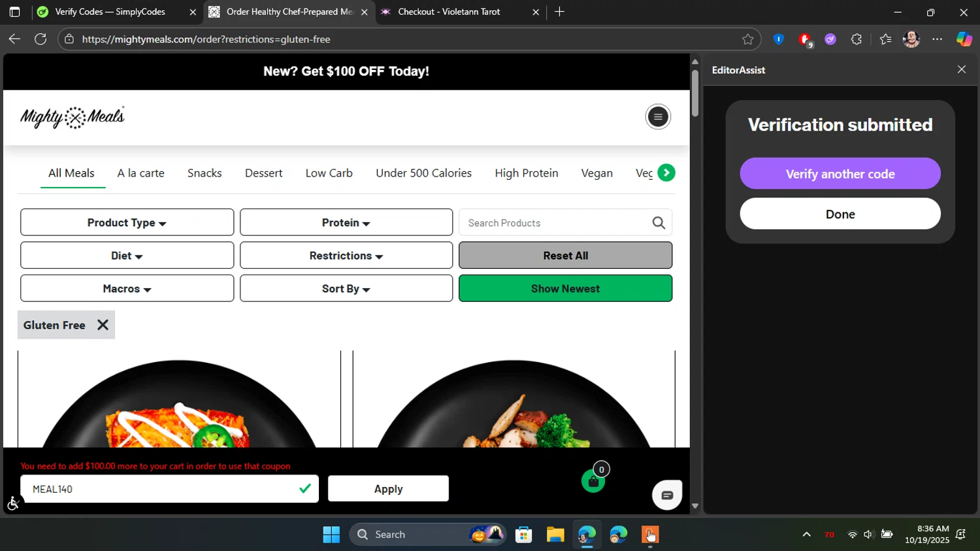Screen dimensions: 980x551
Task: Open the Extensions puzzle icon
Action: point(857,39)
